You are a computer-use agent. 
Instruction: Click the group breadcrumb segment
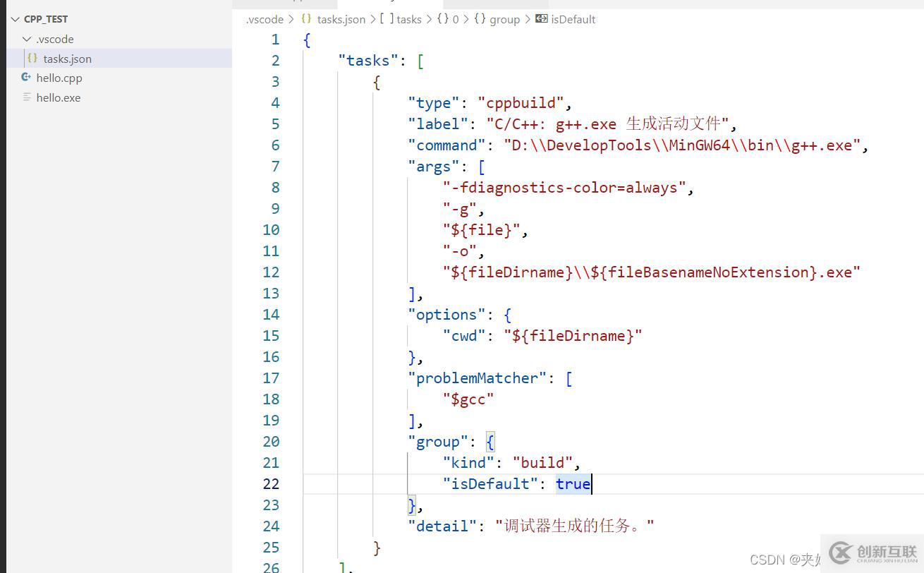(504, 19)
